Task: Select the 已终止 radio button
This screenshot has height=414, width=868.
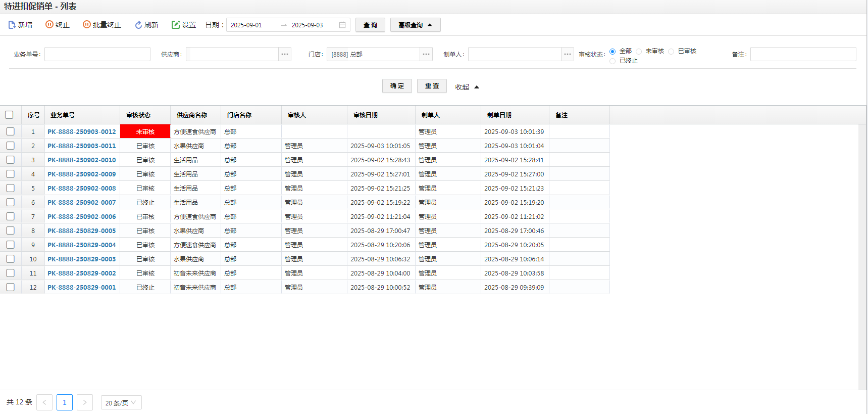Action: pos(612,61)
